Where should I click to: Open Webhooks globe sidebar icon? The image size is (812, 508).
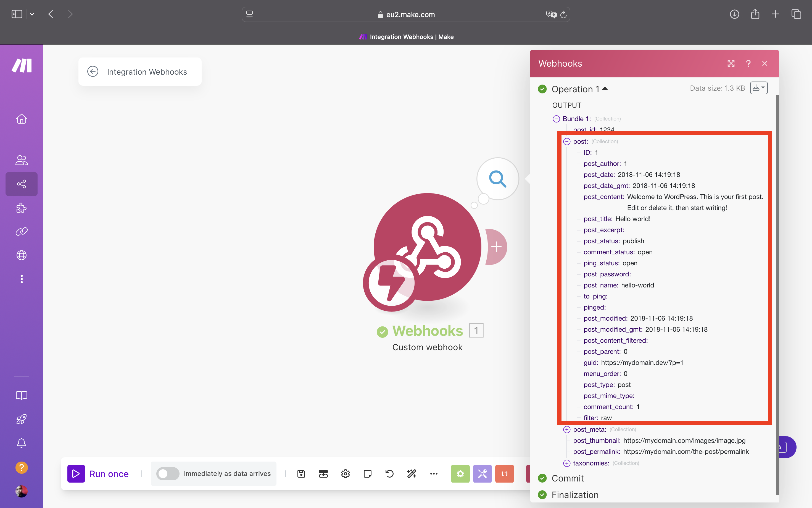[22, 255]
